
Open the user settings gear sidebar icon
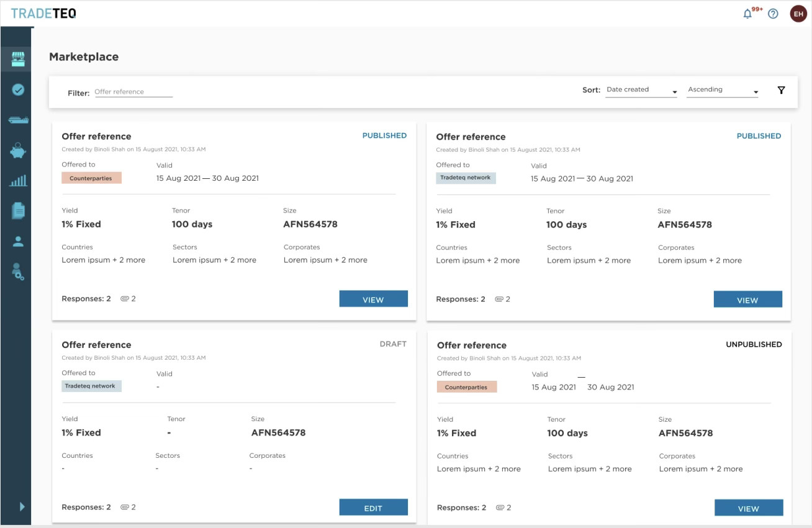click(19, 271)
